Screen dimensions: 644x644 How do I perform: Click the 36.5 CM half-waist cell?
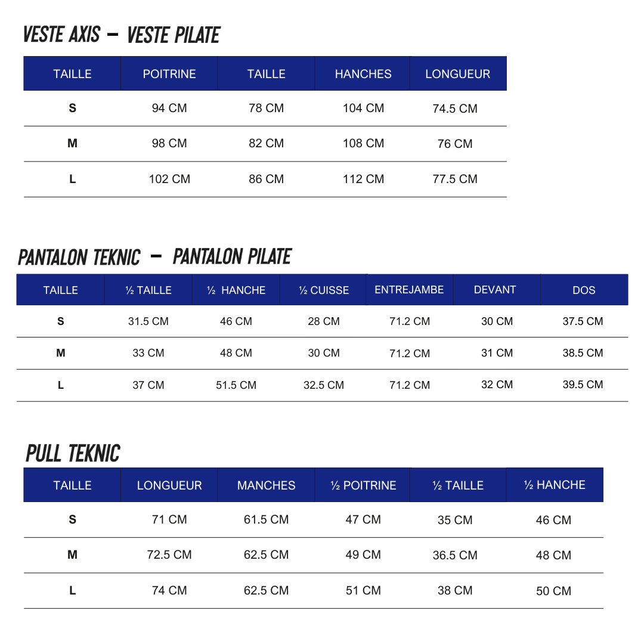455,555
